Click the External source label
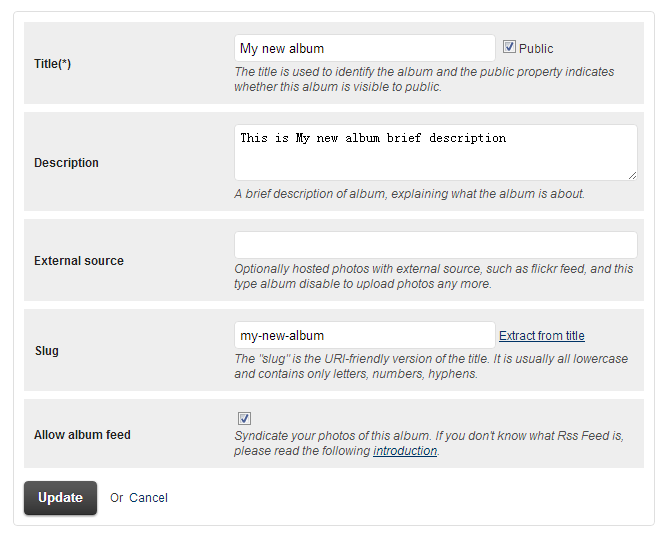 point(79,260)
